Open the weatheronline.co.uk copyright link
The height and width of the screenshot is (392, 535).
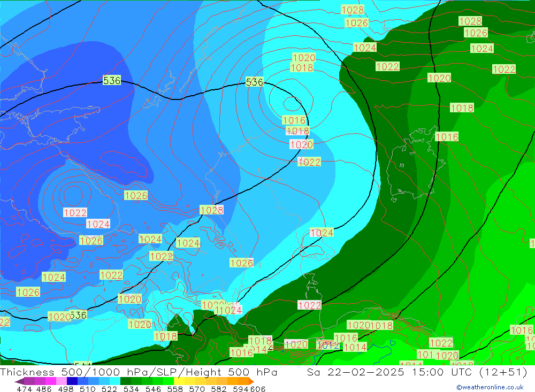490,387
